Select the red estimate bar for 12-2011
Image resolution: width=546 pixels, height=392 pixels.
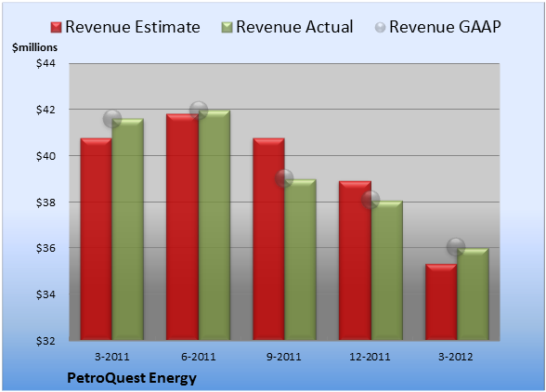(x=355, y=261)
